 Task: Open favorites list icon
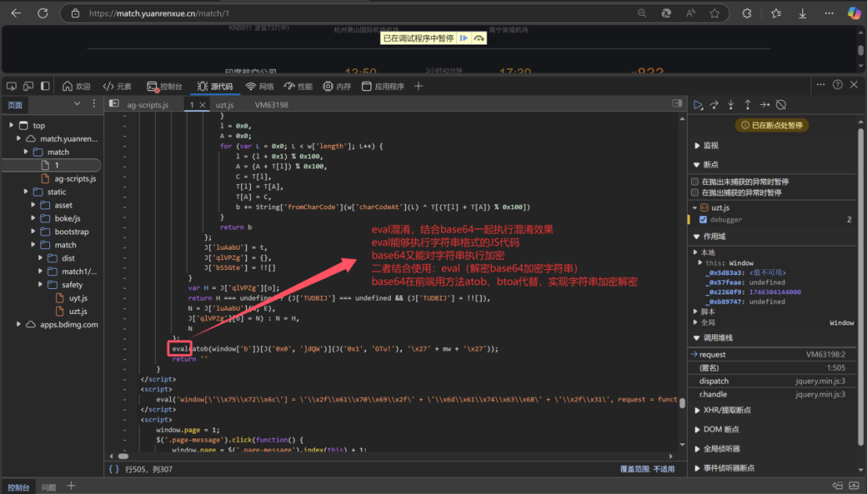coord(776,13)
